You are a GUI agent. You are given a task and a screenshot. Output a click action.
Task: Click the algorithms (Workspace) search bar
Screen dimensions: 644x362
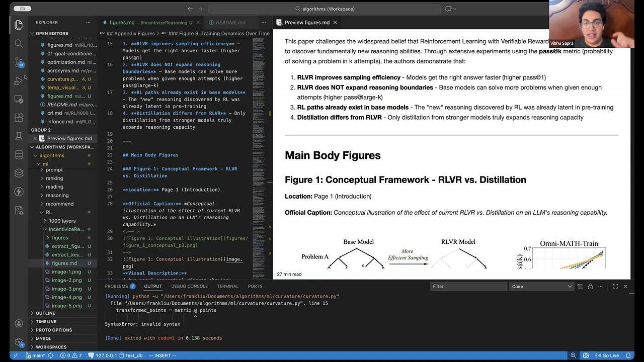[326, 9]
